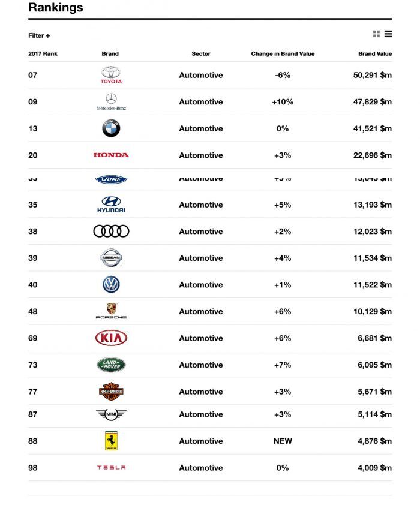Click the Land Rover badge

(x=110, y=365)
